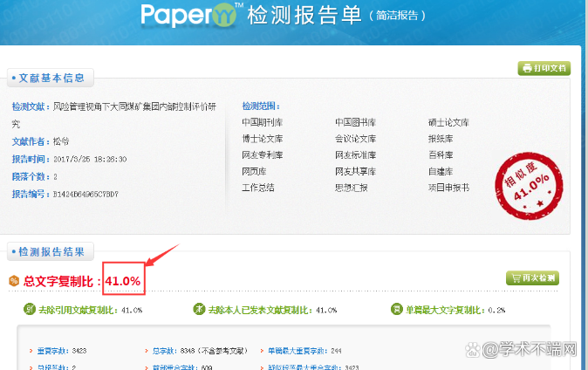
Task: Click the （简洁报告） label in header
Action: pyautogui.click(x=397, y=16)
